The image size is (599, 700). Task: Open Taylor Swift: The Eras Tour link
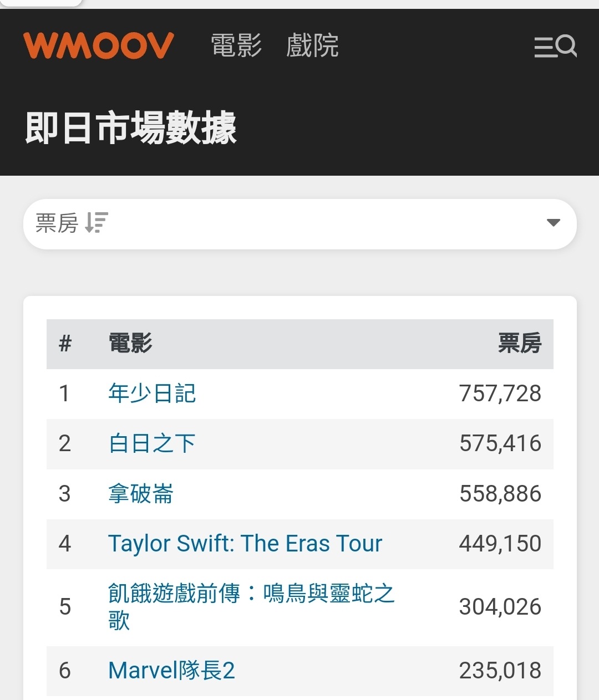click(245, 544)
